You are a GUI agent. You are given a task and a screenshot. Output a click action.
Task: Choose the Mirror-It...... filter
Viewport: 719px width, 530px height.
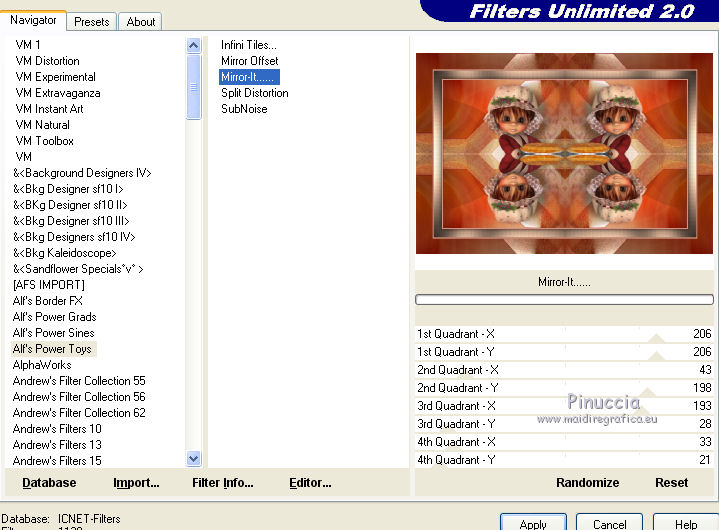pyautogui.click(x=249, y=77)
